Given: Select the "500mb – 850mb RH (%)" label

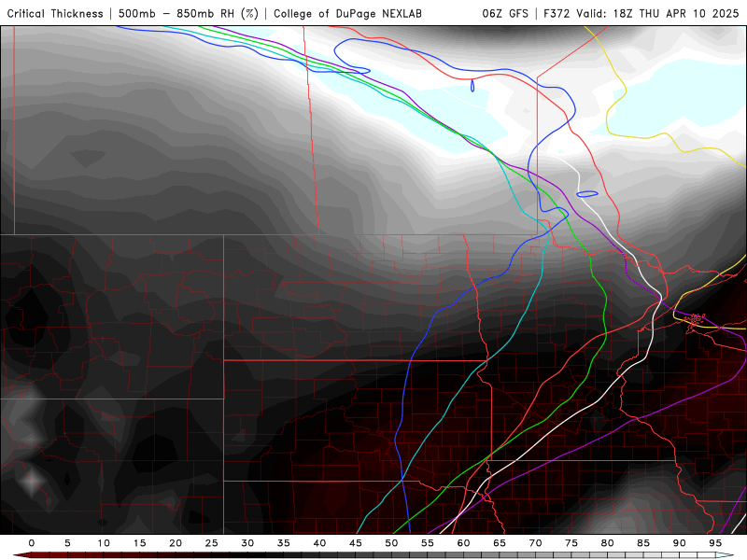Looking at the screenshot, I should pos(189,13).
